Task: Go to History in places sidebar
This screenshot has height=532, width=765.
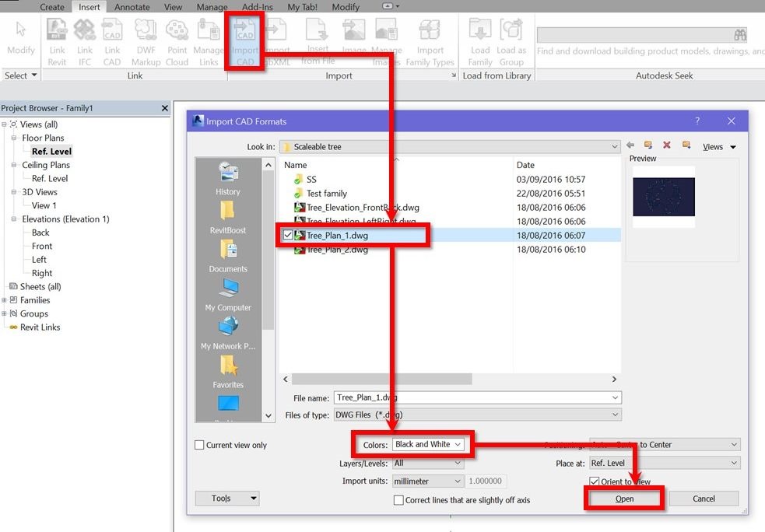Action: [228, 178]
